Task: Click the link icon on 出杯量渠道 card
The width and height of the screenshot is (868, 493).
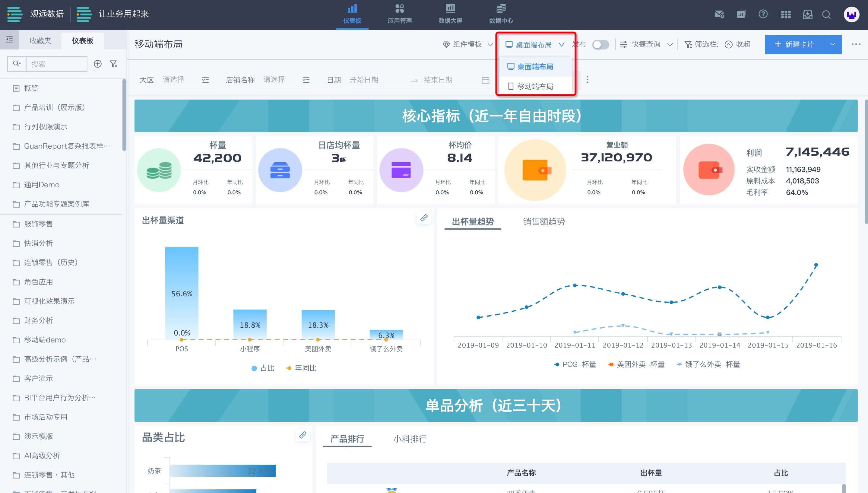Action: tap(424, 218)
